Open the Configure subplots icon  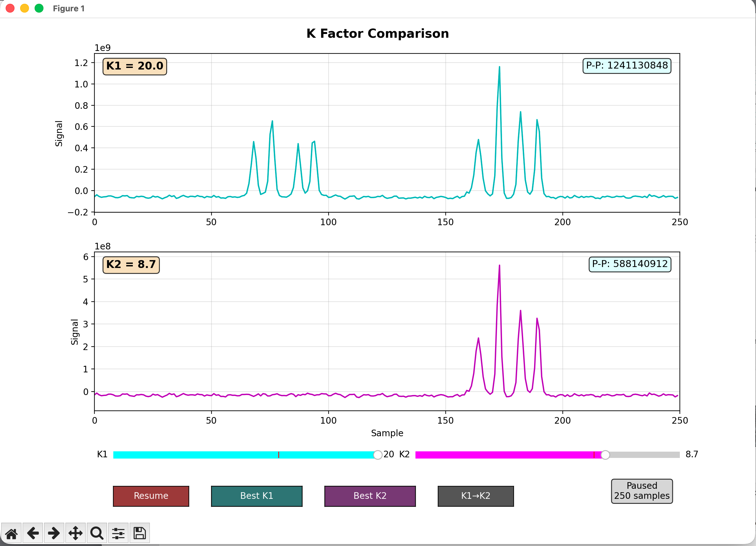point(118,533)
